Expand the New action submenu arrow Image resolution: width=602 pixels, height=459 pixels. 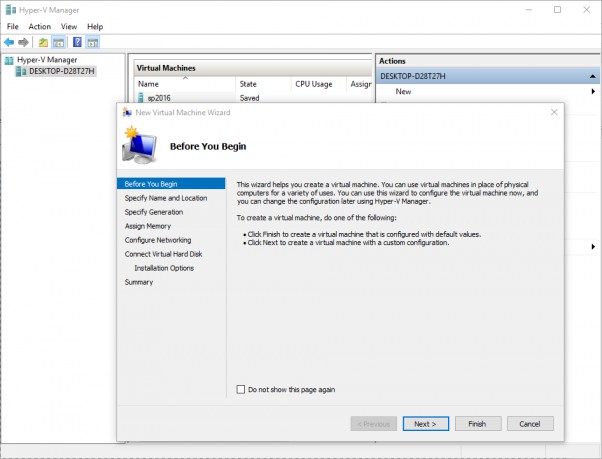pyautogui.click(x=593, y=91)
